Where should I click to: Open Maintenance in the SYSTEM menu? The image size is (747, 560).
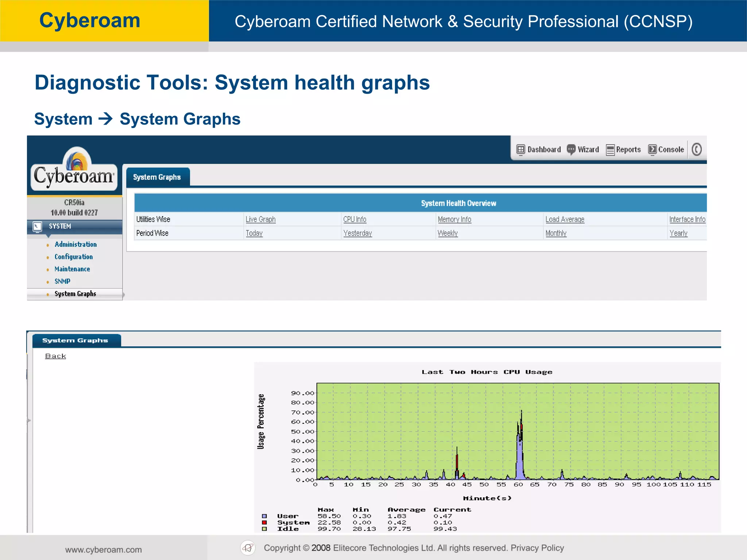point(72,269)
